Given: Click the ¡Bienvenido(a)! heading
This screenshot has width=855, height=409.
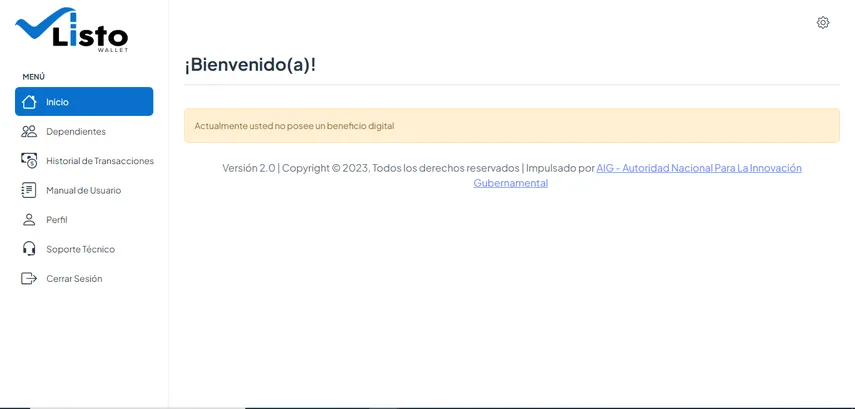Looking at the screenshot, I should tap(250, 65).
